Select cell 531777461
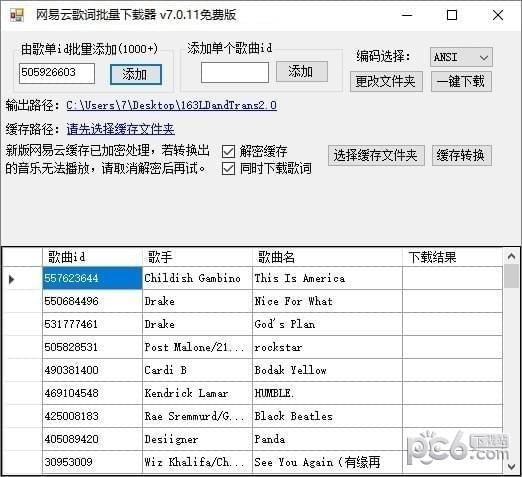Screen dimensions: 522x477 92,324
